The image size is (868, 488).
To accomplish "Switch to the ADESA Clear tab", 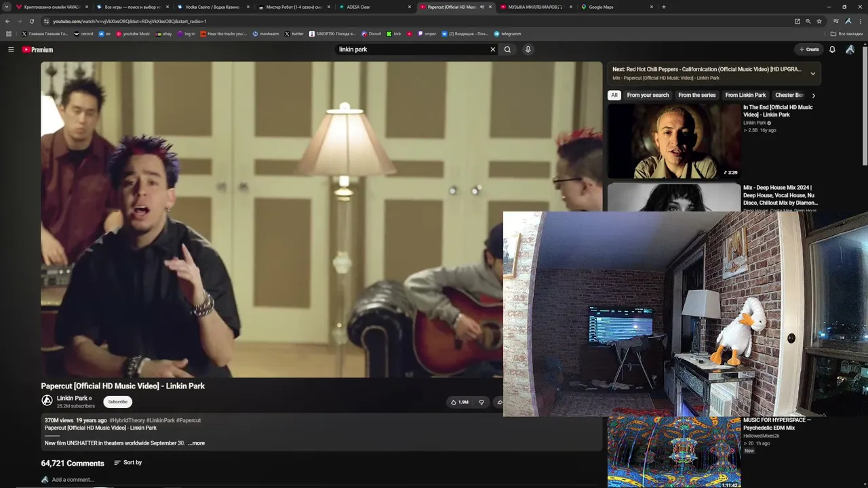I will tap(375, 7).
